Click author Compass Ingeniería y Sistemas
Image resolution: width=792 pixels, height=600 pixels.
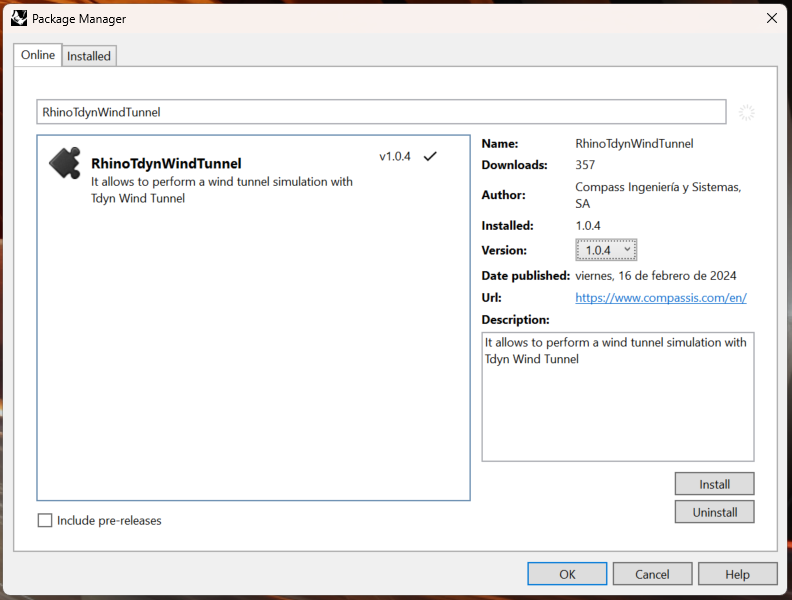(658, 195)
